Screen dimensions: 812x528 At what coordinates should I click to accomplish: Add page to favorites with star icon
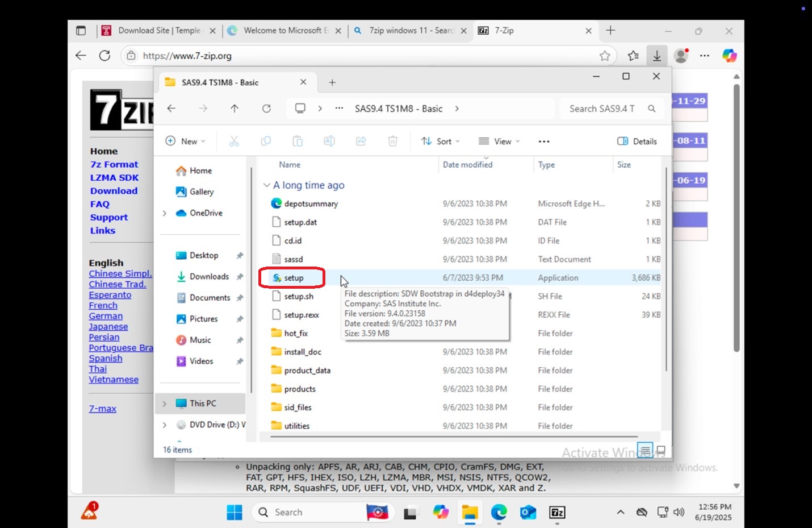point(605,56)
